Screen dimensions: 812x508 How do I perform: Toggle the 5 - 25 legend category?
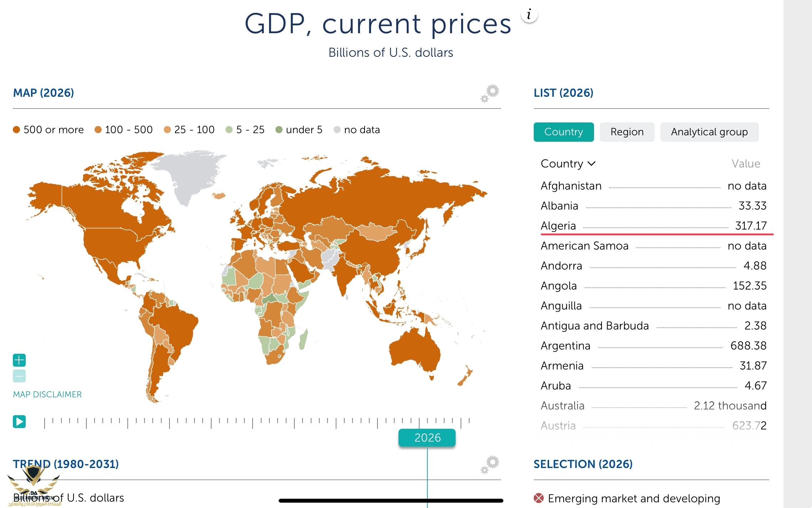click(x=245, y=130)
